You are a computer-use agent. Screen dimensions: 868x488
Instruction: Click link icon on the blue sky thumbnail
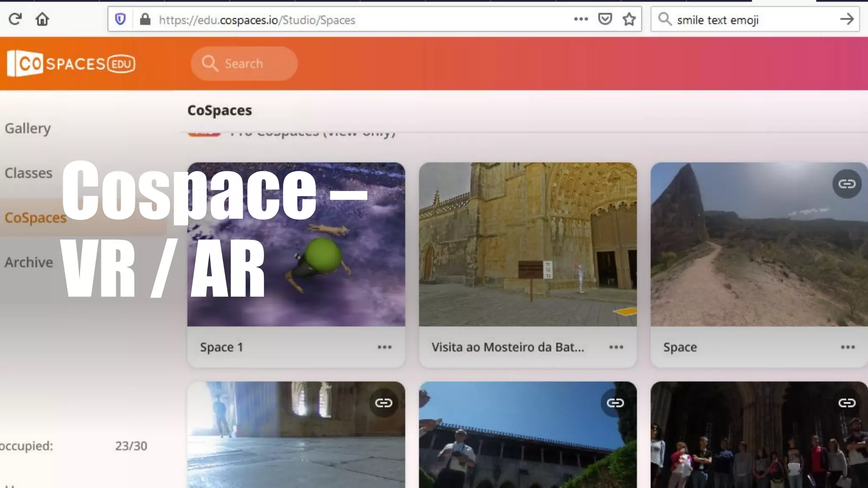pos(615,403)
